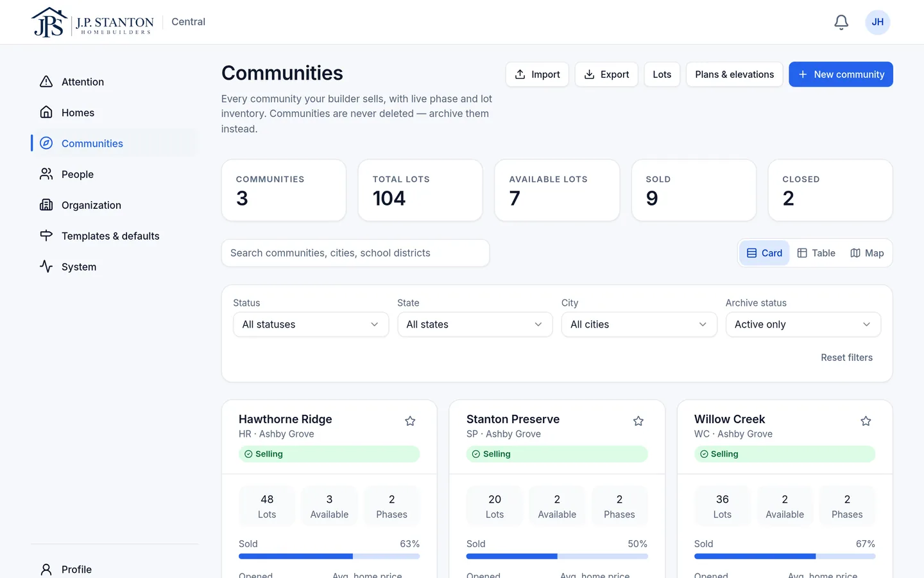Click the People users icon
Viewport: 924px width, 578px height.
[46, 174]
